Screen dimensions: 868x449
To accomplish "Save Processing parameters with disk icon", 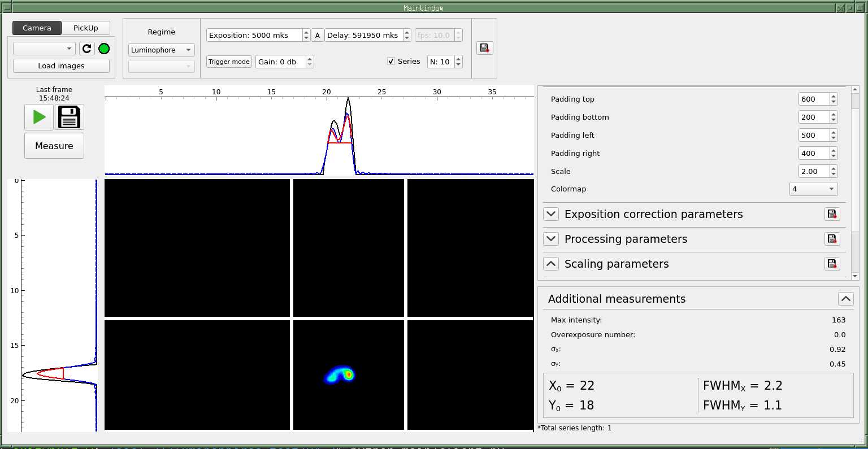I will (832, 239).
